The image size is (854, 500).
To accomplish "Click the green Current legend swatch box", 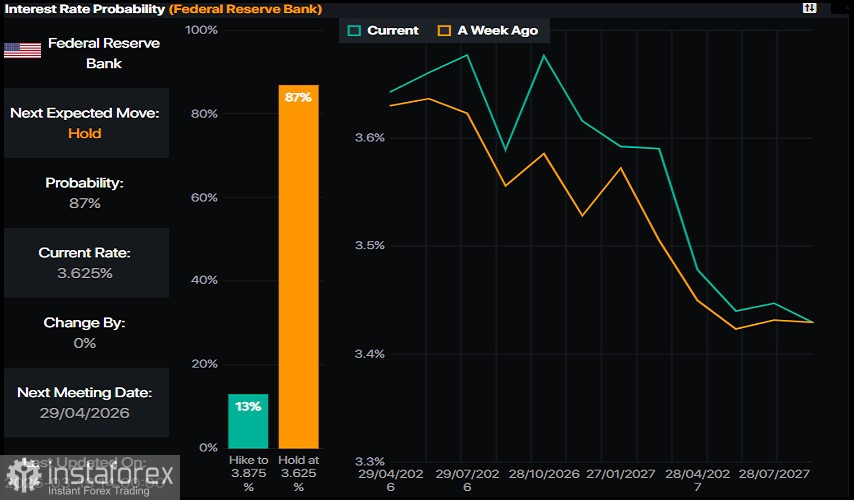I will (354, 31).
